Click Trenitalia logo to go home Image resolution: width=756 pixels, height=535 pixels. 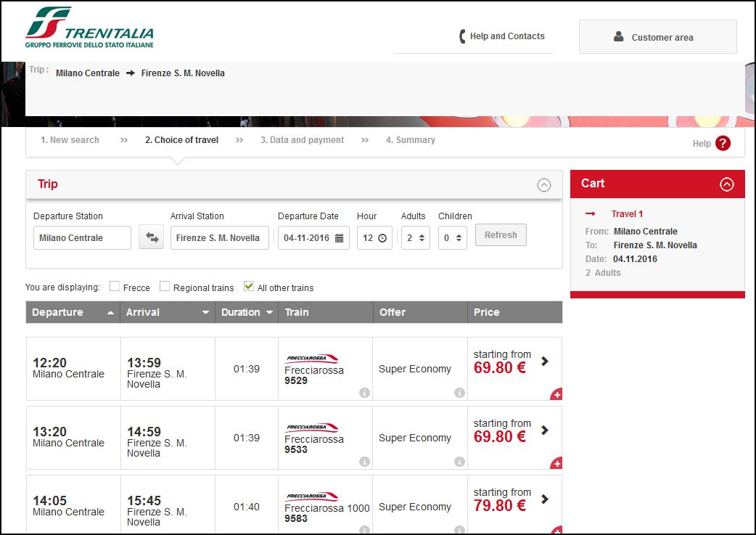pos(90,28)
